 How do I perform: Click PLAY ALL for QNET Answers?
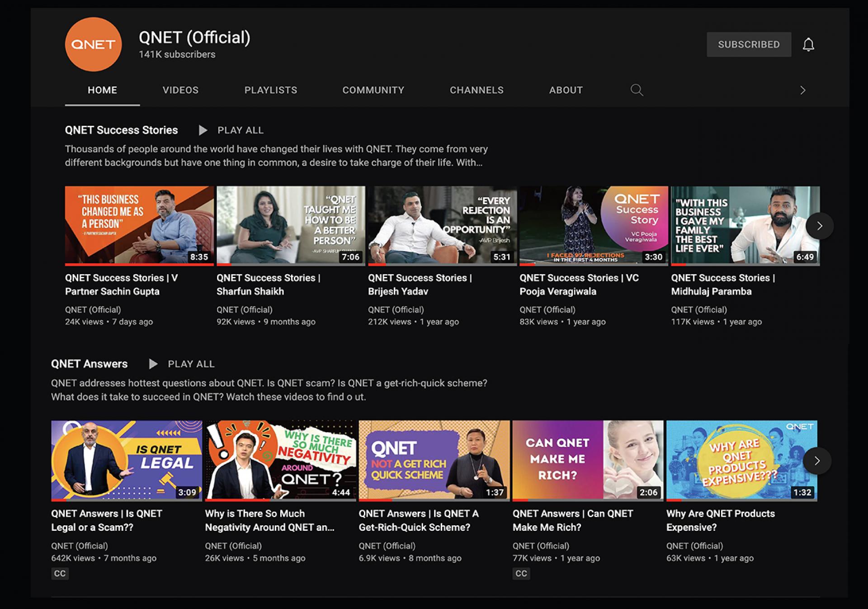[191, 364]
